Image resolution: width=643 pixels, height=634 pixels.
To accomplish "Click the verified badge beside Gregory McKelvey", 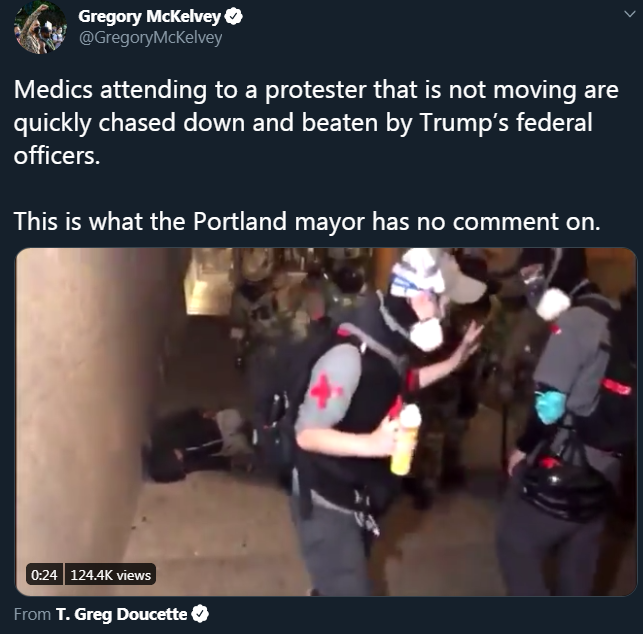I will 234,17.
